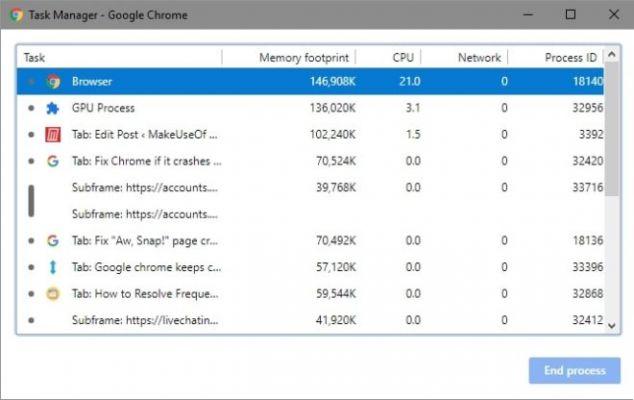Click the 21.0 CPU value
The height and width of the screenshot is (400, 634).
[410, 81]
